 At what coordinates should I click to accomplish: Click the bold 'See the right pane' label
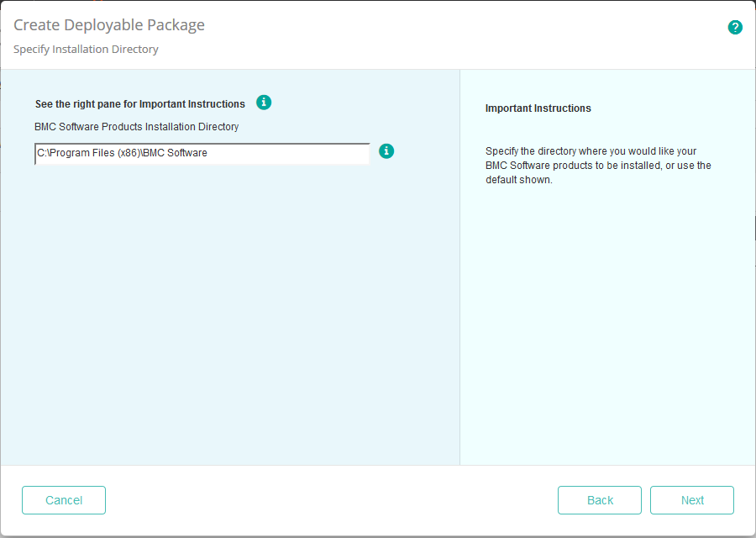pyautogui.click(x=140, y=104)
